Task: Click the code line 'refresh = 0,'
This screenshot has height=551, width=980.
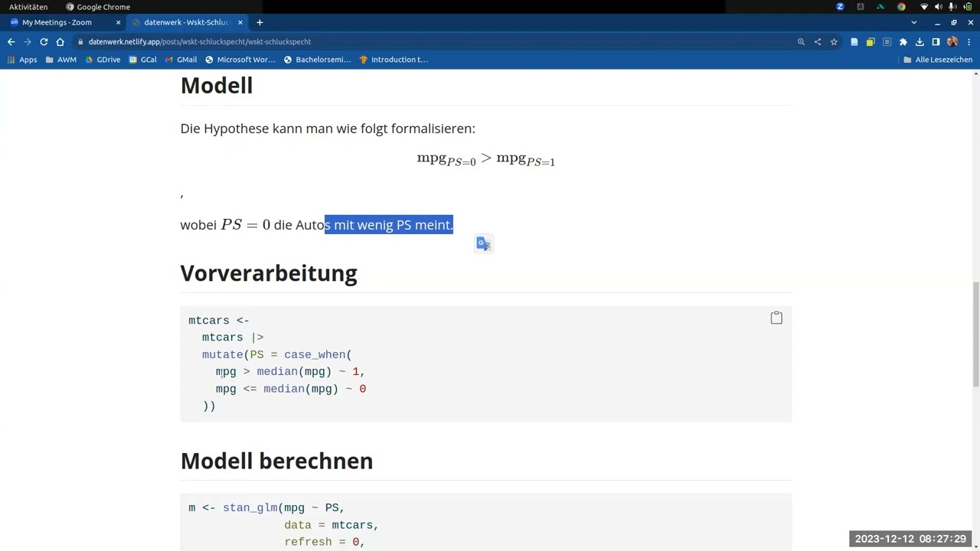Action: (x=325, y=542)
